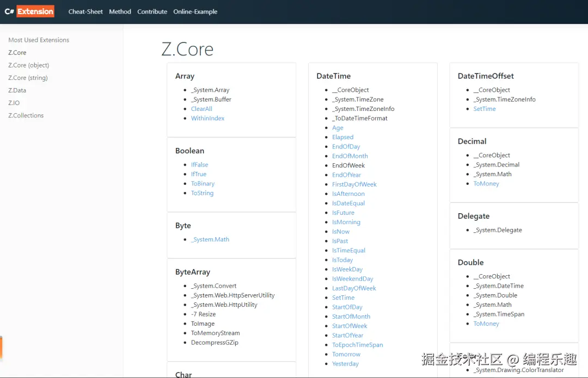Open the IsAfternoon link
The height and width of the screenshot is (378, 588).
348,194
